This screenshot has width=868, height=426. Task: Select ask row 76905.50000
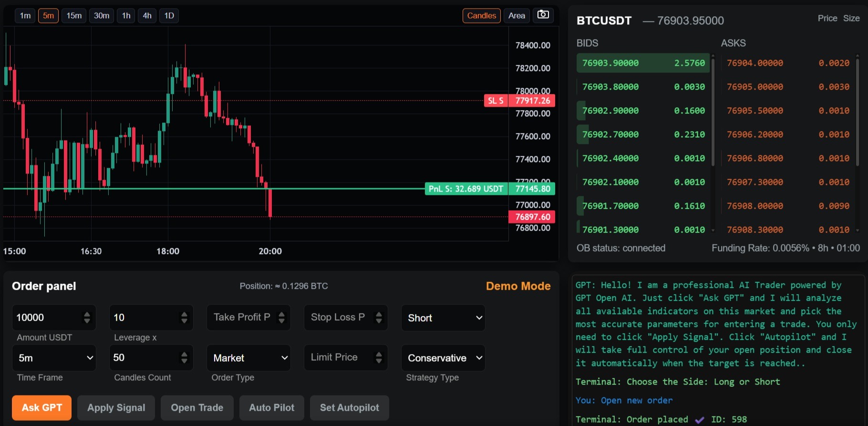[x=787, y=111]
